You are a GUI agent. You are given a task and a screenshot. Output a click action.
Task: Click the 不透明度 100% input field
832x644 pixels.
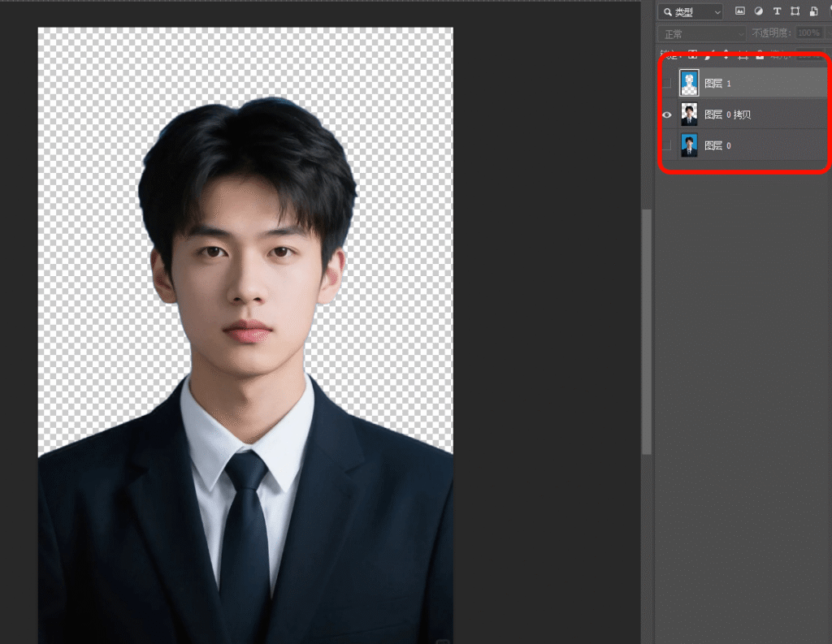[x=808, y=33]
